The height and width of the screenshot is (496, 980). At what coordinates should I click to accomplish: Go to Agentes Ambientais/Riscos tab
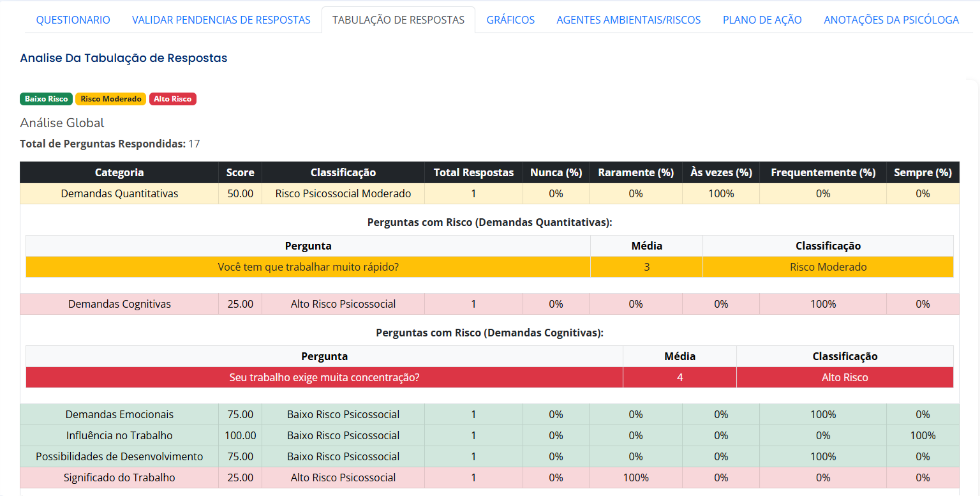628,20
